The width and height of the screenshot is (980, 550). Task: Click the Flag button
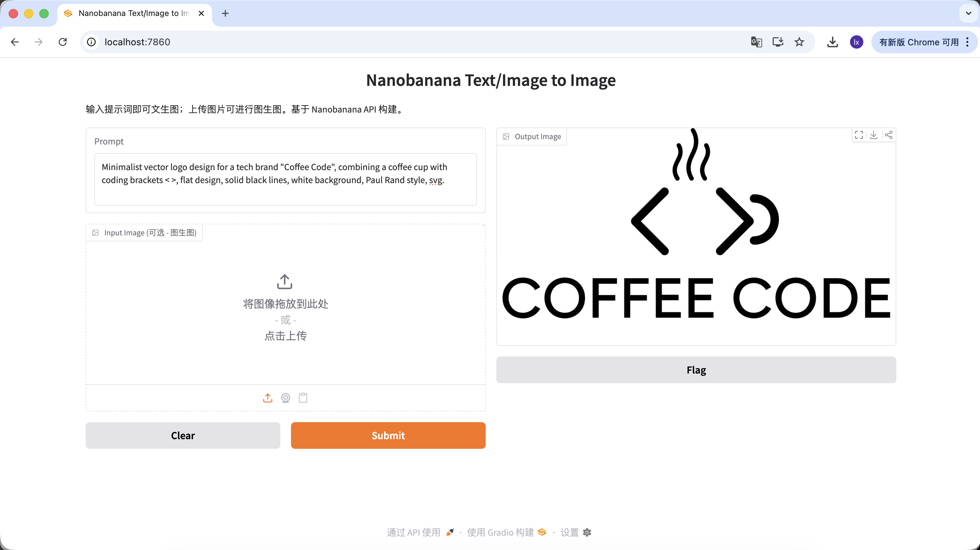[x=696, y=370]
